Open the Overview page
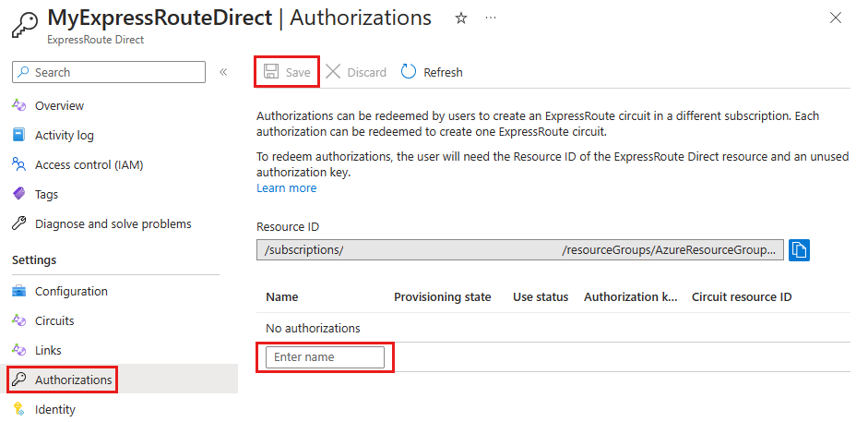 click(59, 105)
